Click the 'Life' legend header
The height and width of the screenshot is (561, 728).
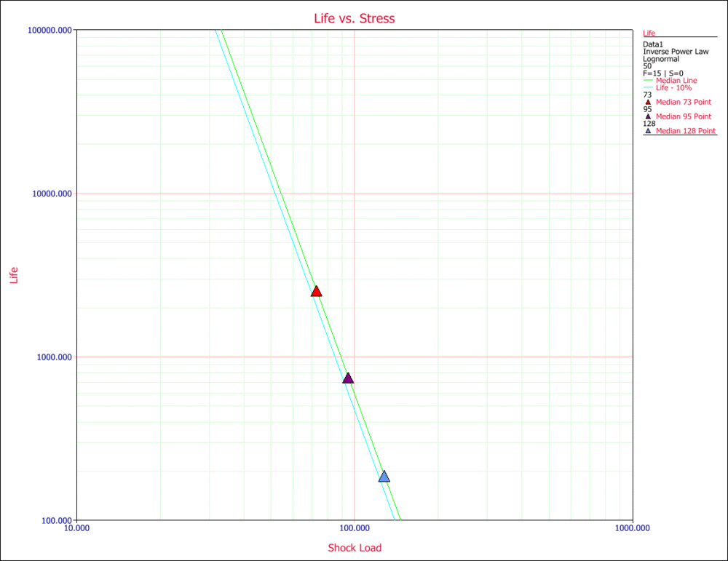(649, 33)
